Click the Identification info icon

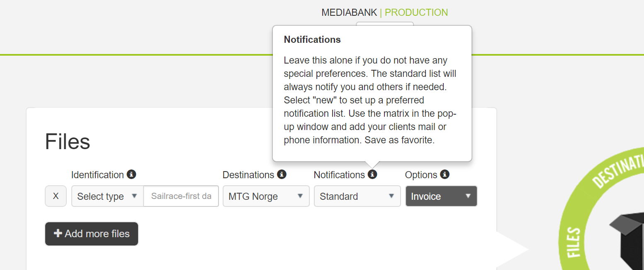pyautogui.click(x=131, y=174)
